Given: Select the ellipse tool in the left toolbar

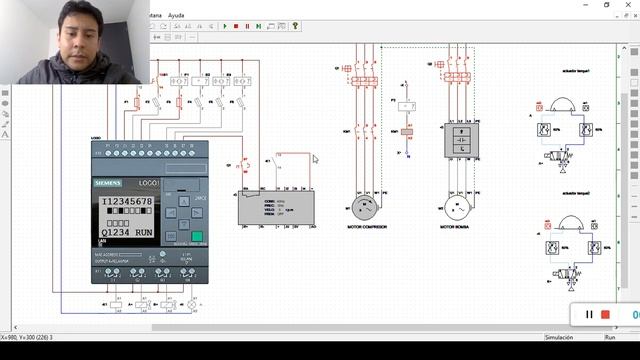Looking at the screenshot, I should (5, 104).
